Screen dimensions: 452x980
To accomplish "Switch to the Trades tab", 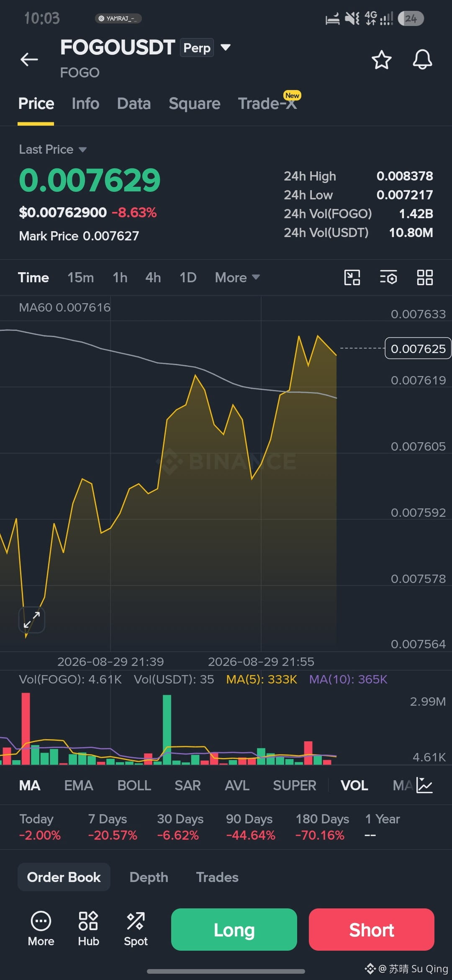I will pyautogui.click(x=217, y=877).
